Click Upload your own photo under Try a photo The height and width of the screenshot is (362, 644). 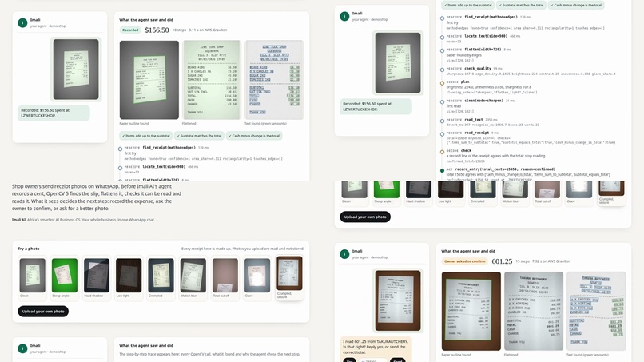43,312
